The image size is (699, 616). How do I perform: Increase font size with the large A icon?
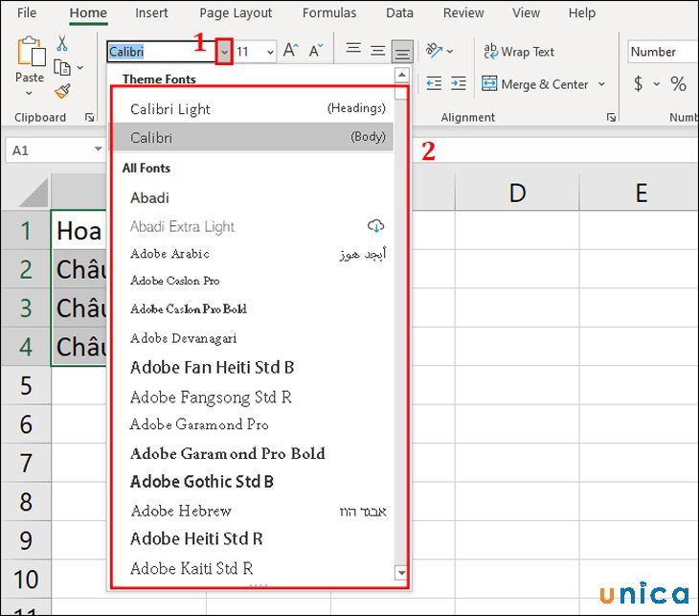point(291,52)
